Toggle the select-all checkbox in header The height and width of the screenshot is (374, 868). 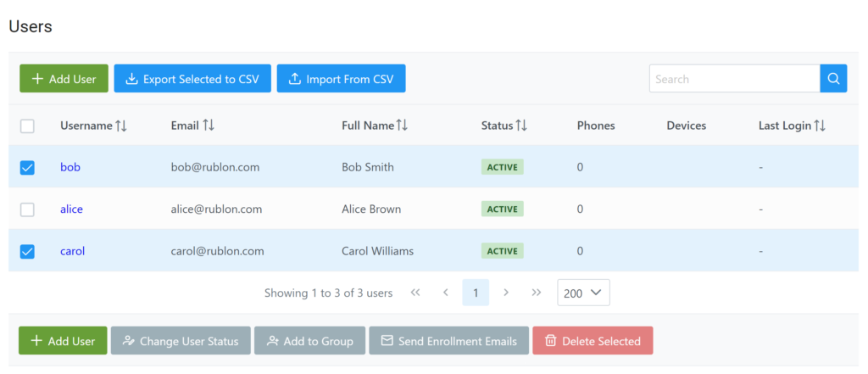[x=27, y=126]
